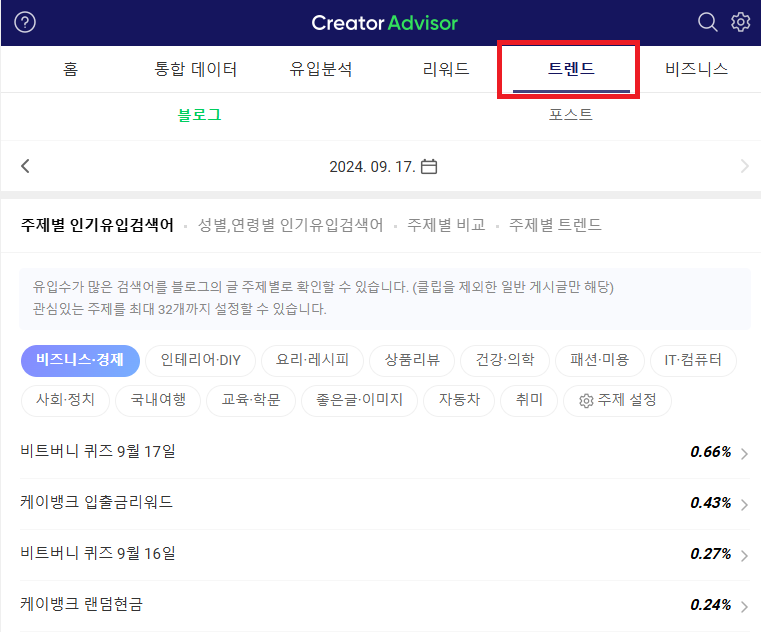Select the 상품리뷰 topic chip
Image resolution: width=761 pixels, height=632 pixels.
pos(412,361)
